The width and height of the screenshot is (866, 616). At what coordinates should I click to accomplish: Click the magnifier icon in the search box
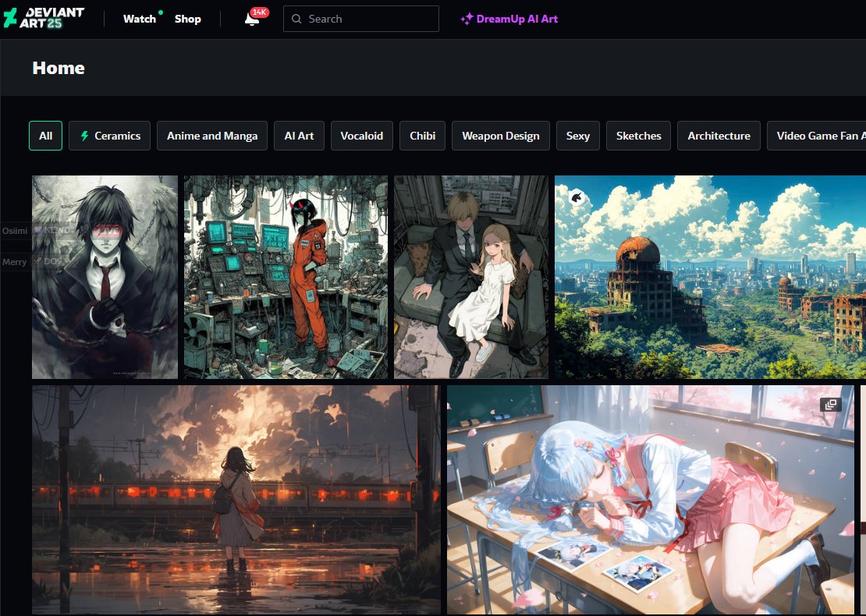pyautogui.click(x=296, y=19)
